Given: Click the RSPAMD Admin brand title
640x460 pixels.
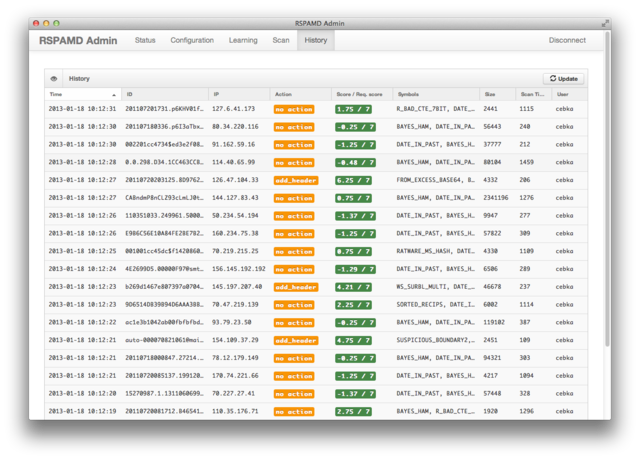Looking at the screenshot, I should pyautogui.click(x=78, y=40).
